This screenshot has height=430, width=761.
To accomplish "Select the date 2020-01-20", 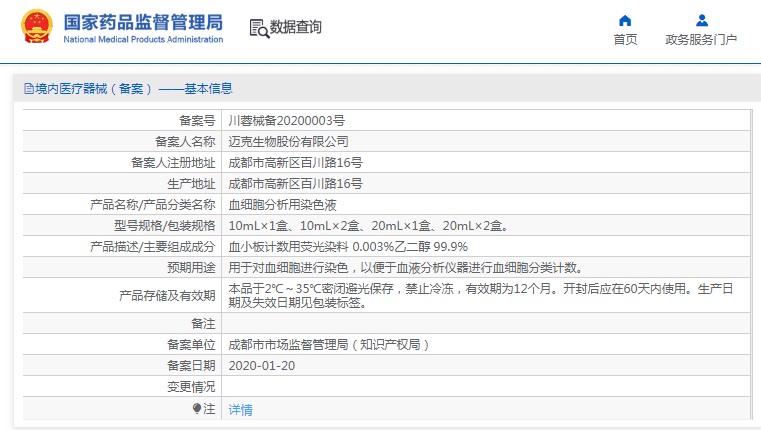I will (262, 365).
